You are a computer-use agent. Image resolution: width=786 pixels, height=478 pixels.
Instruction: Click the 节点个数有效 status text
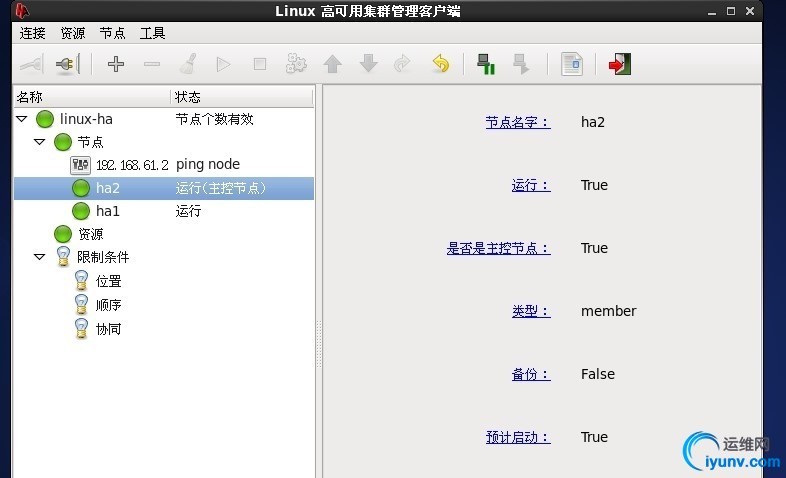pyautogui.click(x=215, y=119)
